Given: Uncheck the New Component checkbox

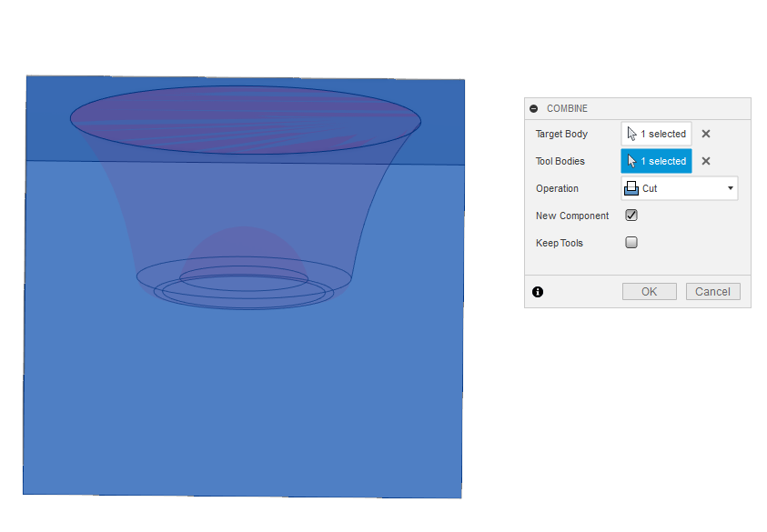Looking at the screenshot, I should [x=631, y=216].
